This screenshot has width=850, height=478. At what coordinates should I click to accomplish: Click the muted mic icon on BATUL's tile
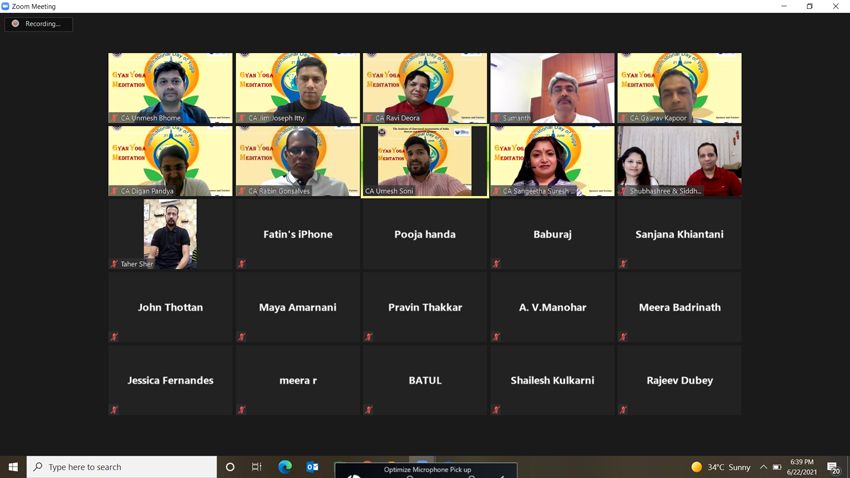(x=369, y=410)
